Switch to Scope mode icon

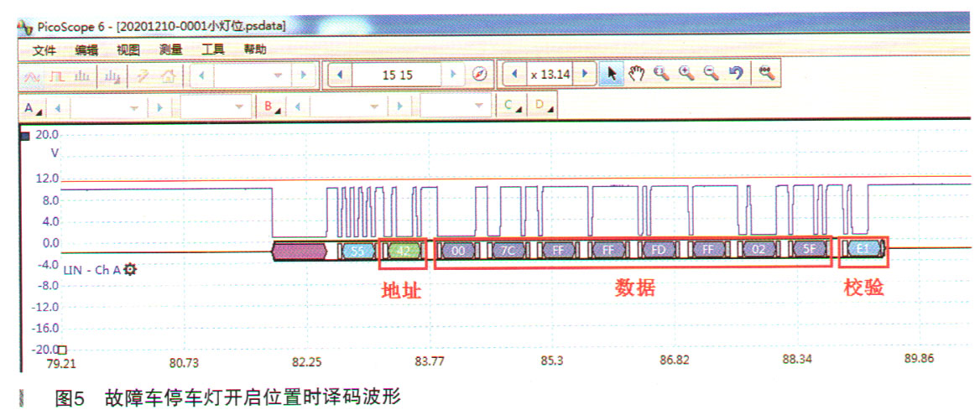pos(33,76)
